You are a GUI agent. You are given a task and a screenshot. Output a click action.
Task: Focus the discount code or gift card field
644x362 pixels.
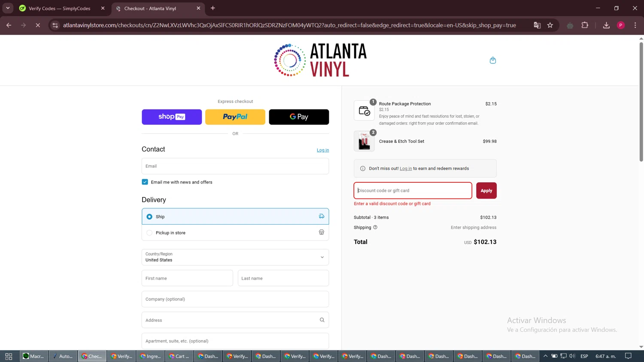[x=413, y=190]
